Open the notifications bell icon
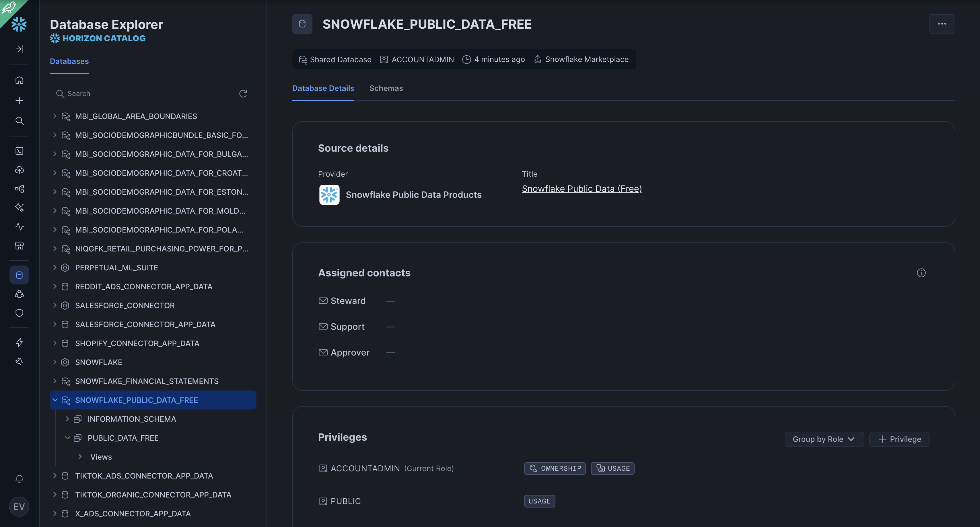The image size is (980, 527). tap(20, 479)
